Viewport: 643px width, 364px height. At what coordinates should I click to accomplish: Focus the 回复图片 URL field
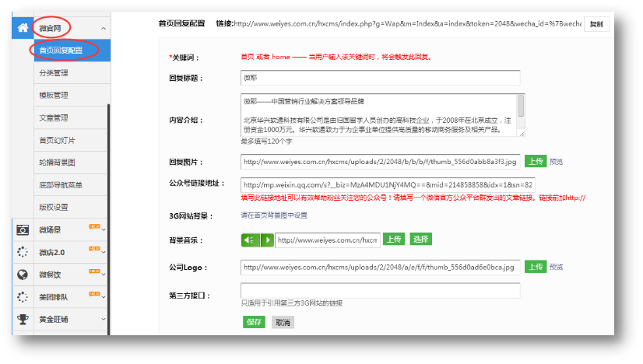pyautogui.click(x=380, y=162)
